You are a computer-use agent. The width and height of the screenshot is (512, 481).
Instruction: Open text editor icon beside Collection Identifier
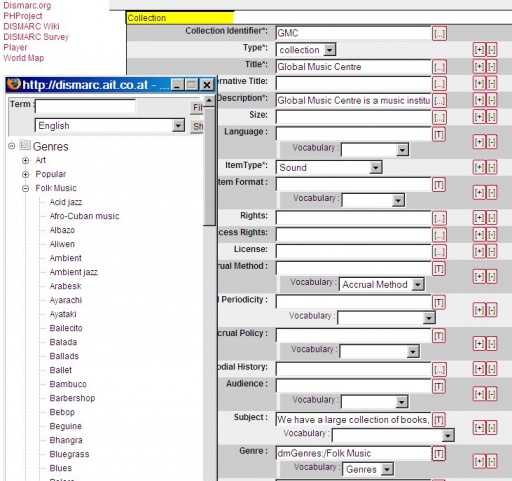(439, 33)
